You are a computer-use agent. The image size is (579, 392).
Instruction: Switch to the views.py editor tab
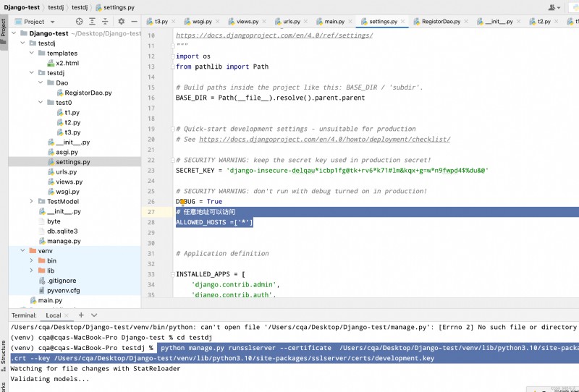(x=244, y=22)
